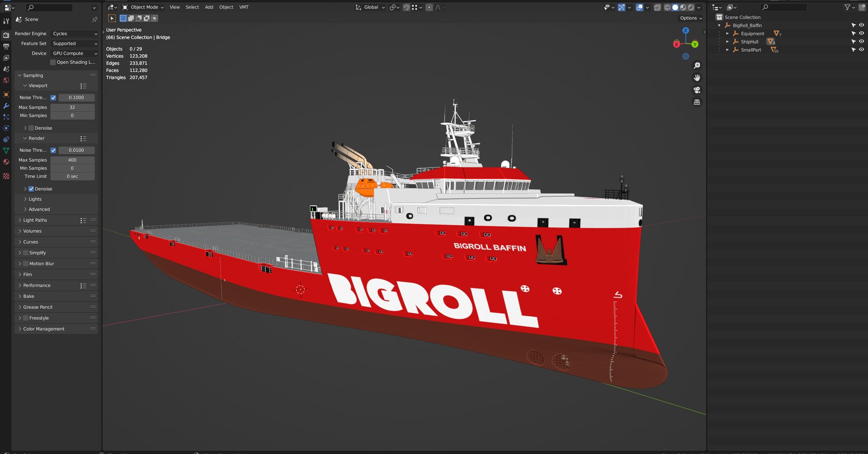Open the Physics properties tab
868x454 pixels.
click(6, 128)
